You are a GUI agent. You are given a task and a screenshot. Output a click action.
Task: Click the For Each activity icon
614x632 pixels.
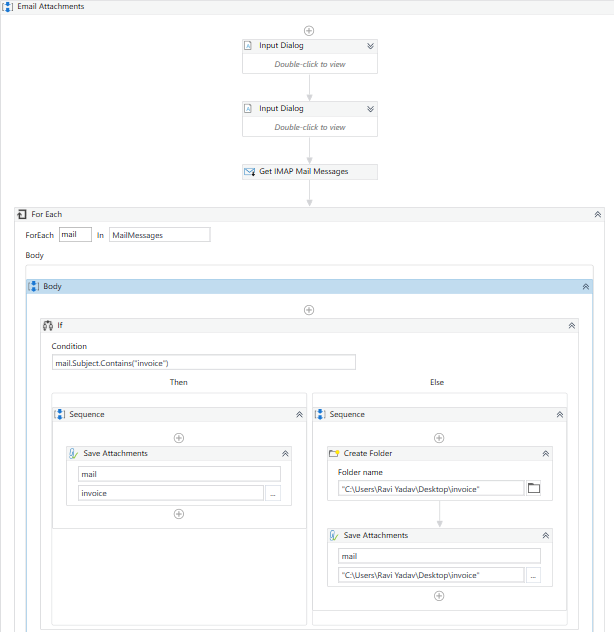pos(22,214)
